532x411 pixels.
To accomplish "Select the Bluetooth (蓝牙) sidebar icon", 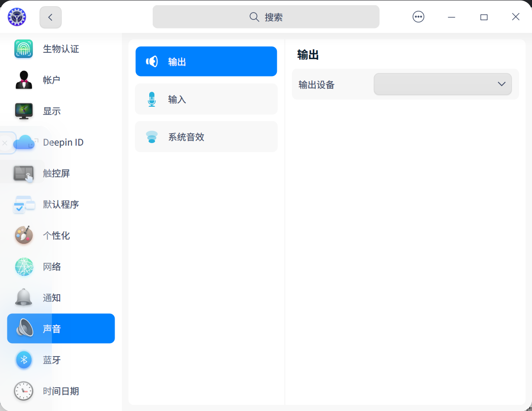I will point(23,360).
